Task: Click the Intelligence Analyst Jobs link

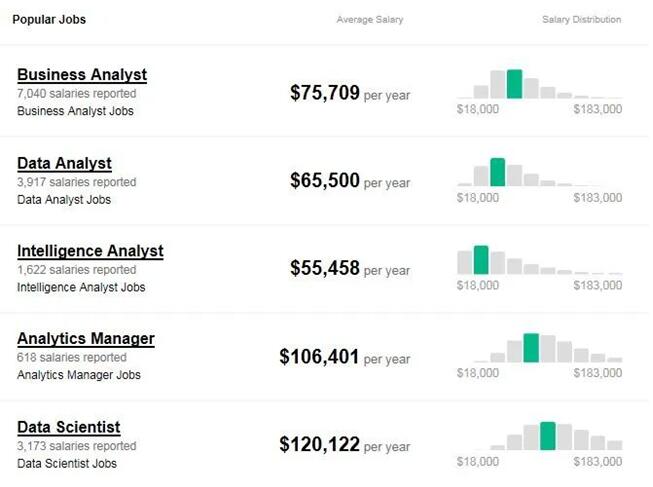Action: (x=81, y=287)
